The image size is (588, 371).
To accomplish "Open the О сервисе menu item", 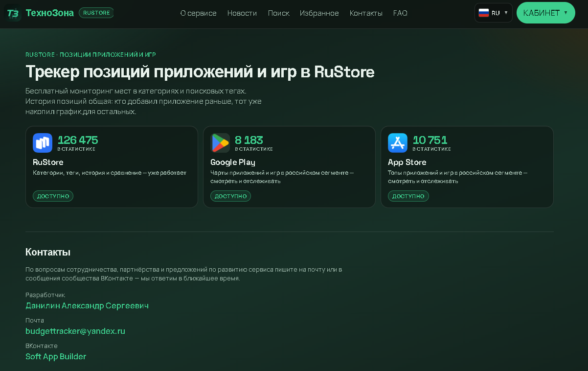I will 199,13.
